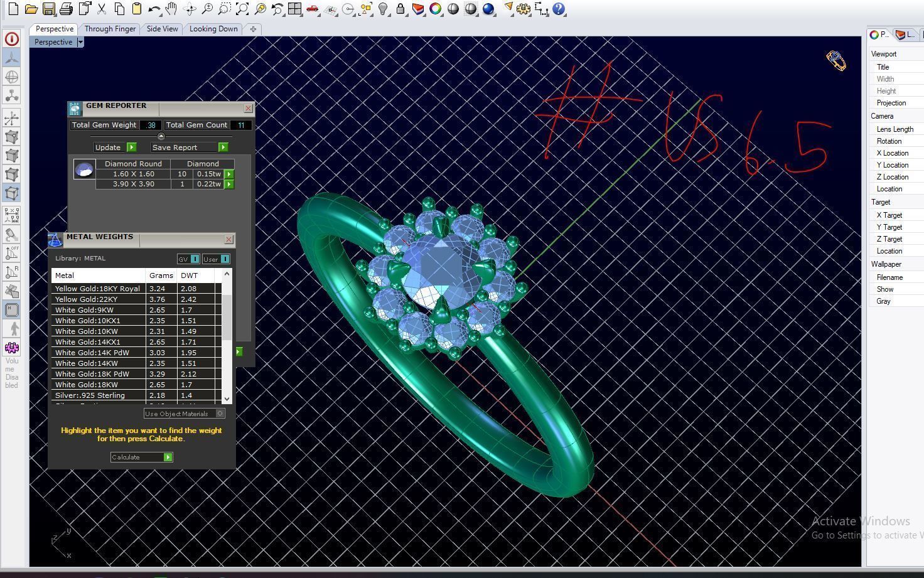Switch to the Perspective tab
924x578 pixels.
(x=54, y=29)
